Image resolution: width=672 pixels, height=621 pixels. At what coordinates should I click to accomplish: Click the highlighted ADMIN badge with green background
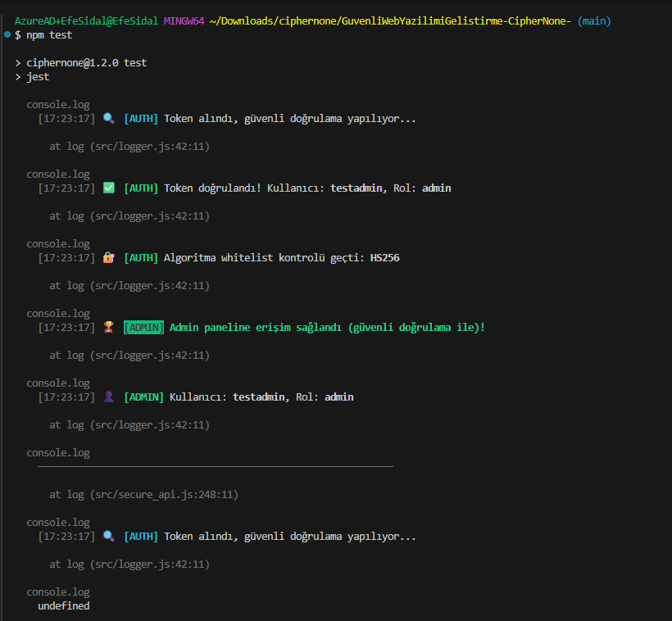click(143, 326)
